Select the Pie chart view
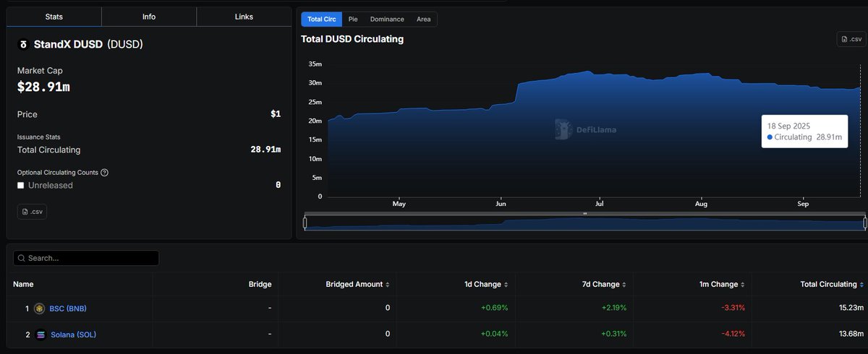 point(353,20)
